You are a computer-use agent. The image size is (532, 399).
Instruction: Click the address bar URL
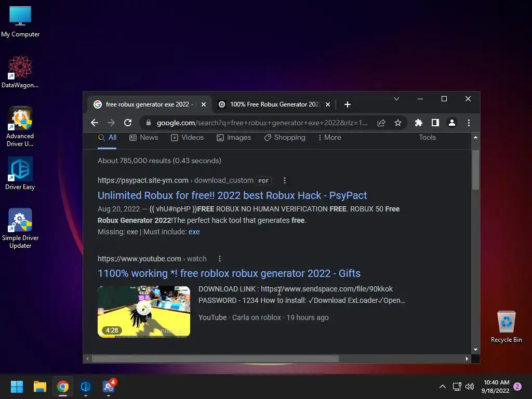[262, 123]
